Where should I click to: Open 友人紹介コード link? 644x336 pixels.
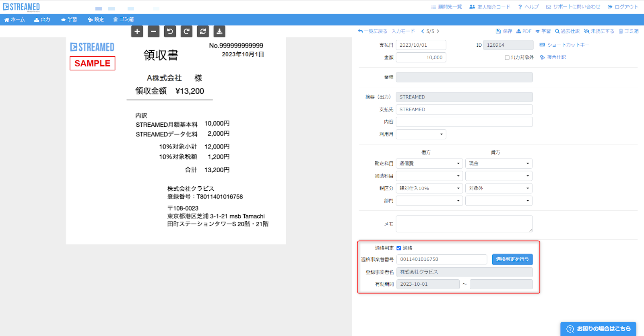click(x=490, y=7)
